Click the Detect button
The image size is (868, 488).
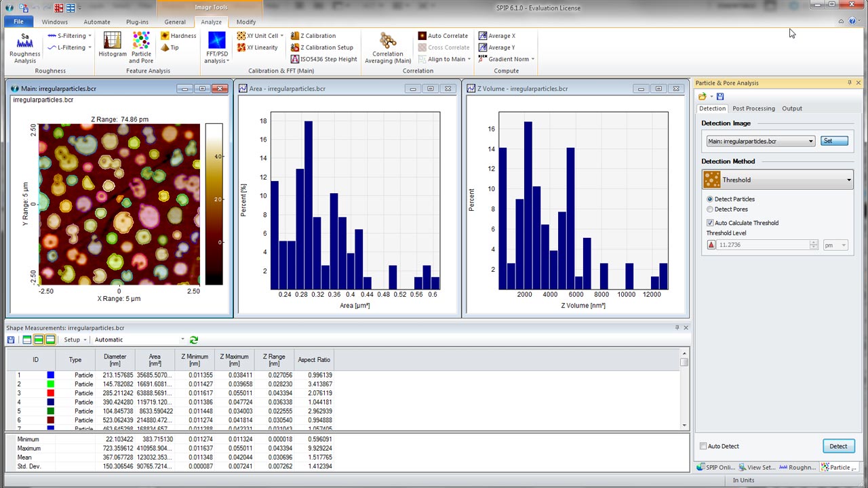pyautogui.click(x=838, y=446)
